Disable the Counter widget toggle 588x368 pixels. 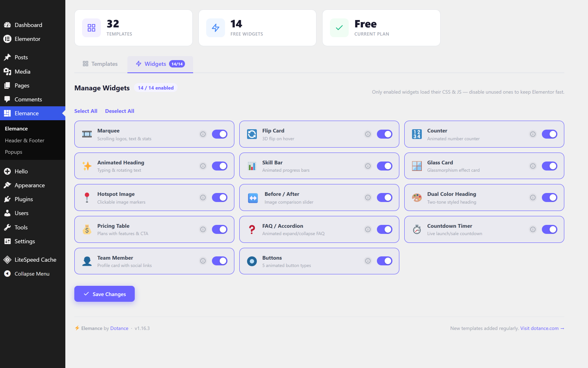coord(550,134)
